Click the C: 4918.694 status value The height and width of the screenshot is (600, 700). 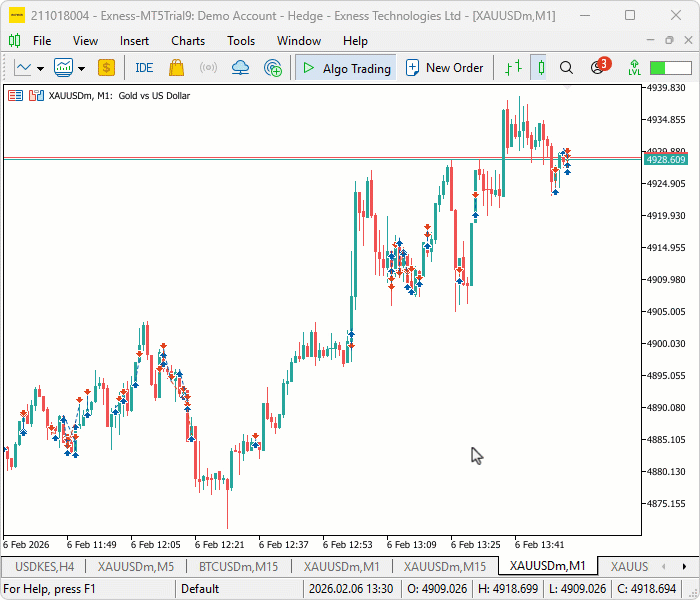[646, 589]
